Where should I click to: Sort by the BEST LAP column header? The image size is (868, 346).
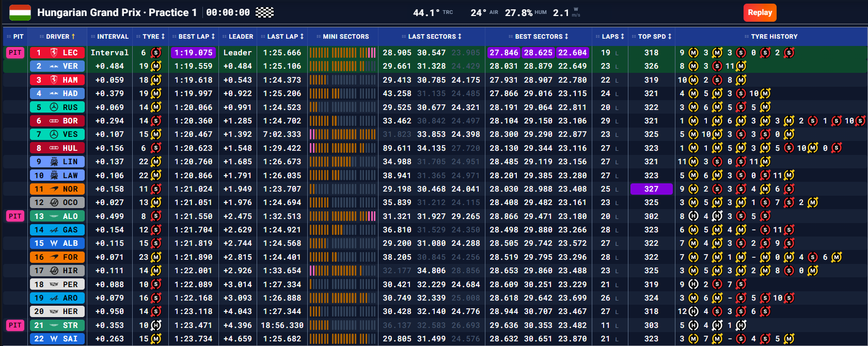(x=194, y=37)
